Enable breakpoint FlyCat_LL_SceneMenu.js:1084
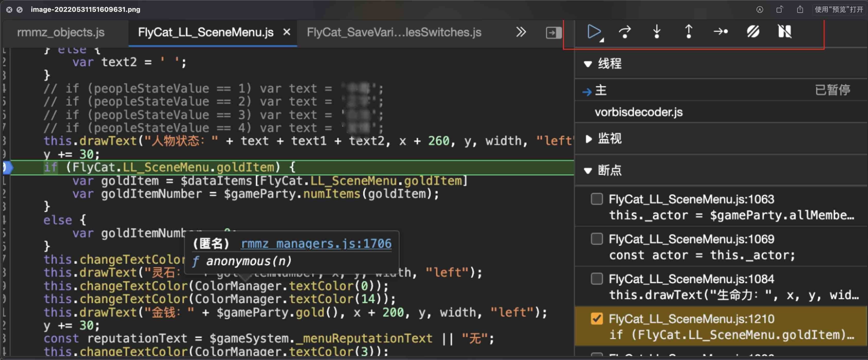 point(596,278)
